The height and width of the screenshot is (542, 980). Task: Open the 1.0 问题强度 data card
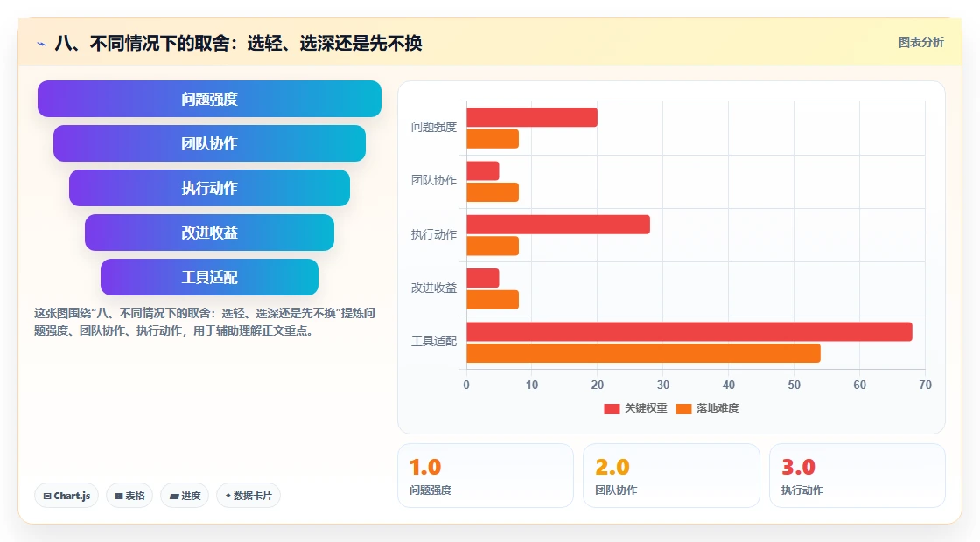click(x=486, y=476)
